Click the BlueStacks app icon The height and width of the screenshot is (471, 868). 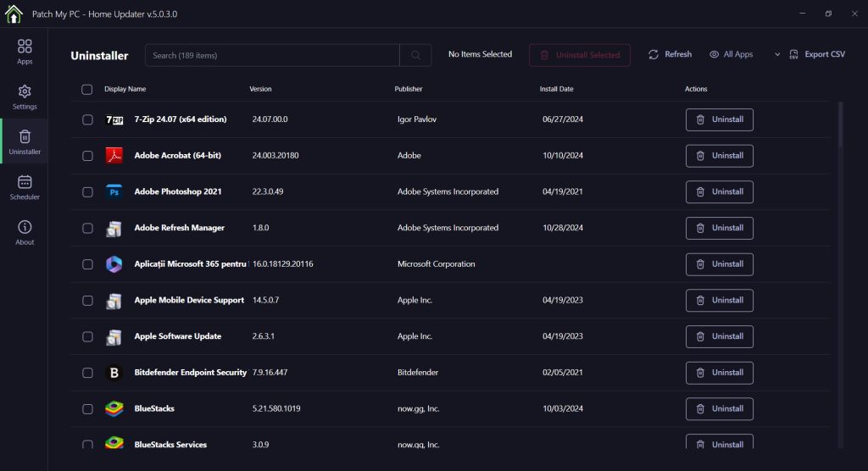click(114, 409)
